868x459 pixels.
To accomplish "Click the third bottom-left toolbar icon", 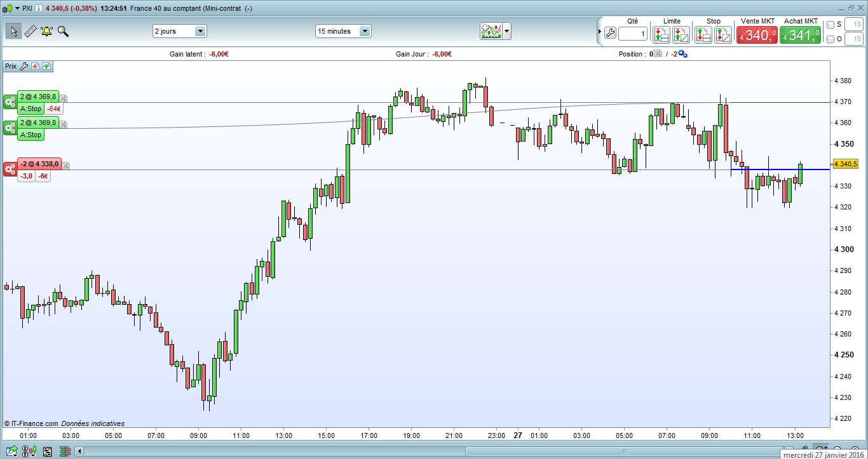I will click(47, 451).
